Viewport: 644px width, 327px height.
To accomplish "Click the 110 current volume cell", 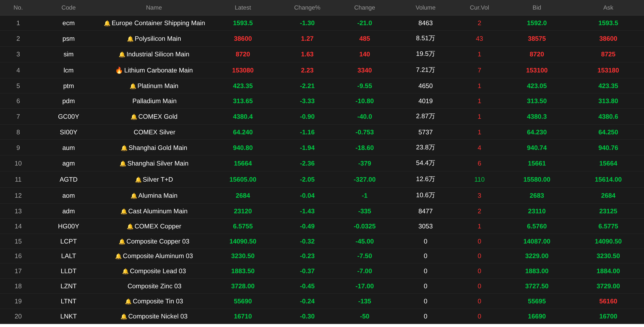I will (479, 179).
